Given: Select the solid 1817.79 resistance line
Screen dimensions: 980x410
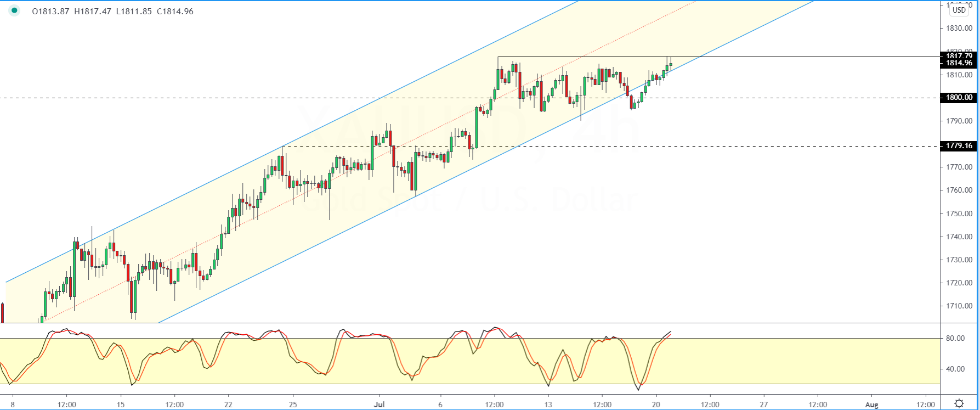Looking at the screenshot, I should tap(718, 57).
